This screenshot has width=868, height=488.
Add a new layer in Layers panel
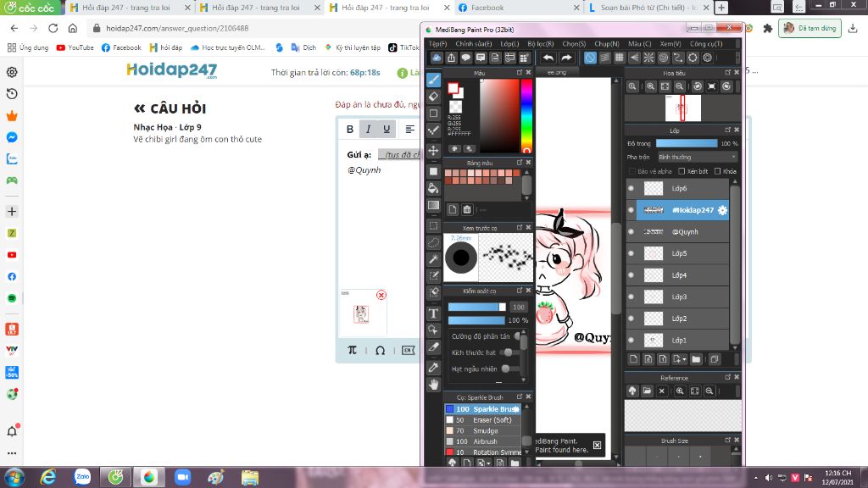point(634,359)
